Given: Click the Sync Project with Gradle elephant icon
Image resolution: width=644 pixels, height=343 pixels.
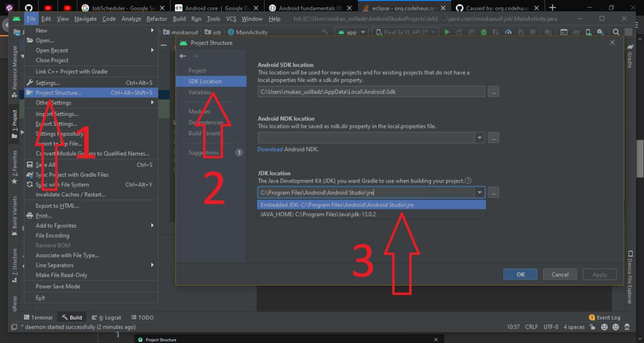Looking at the screenshot, I should 576,32.
